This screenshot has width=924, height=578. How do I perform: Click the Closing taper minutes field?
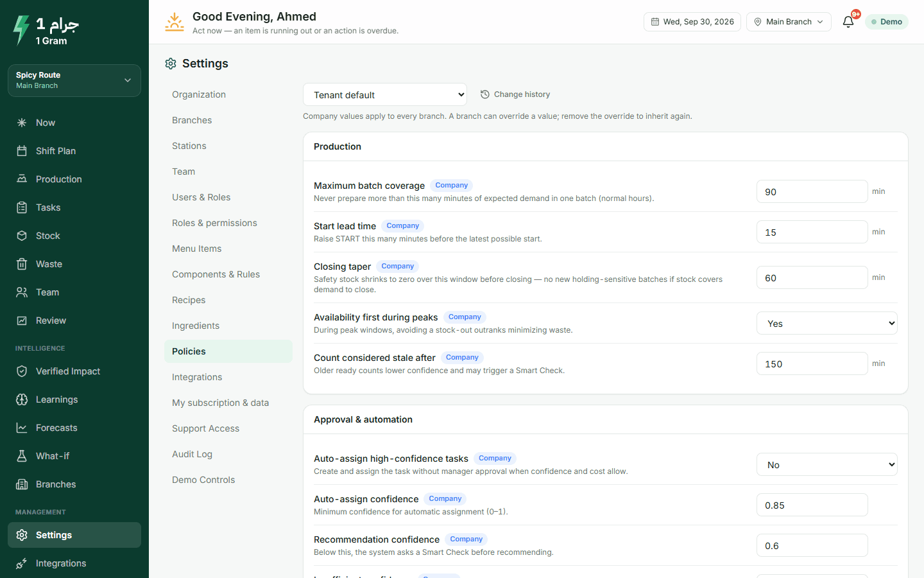point(812,277)
